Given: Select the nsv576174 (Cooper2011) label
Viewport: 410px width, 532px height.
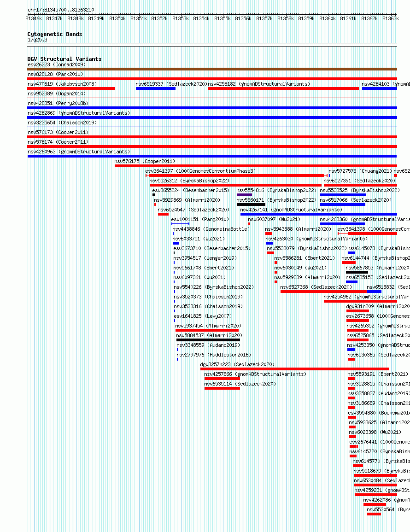Looking at the screenshot, I should pos(58,142).
